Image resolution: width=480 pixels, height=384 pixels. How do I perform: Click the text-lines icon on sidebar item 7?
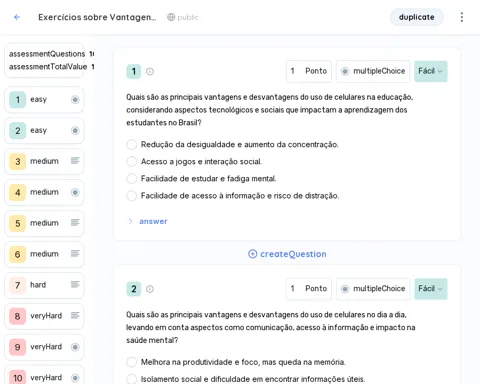pos(75,284)
